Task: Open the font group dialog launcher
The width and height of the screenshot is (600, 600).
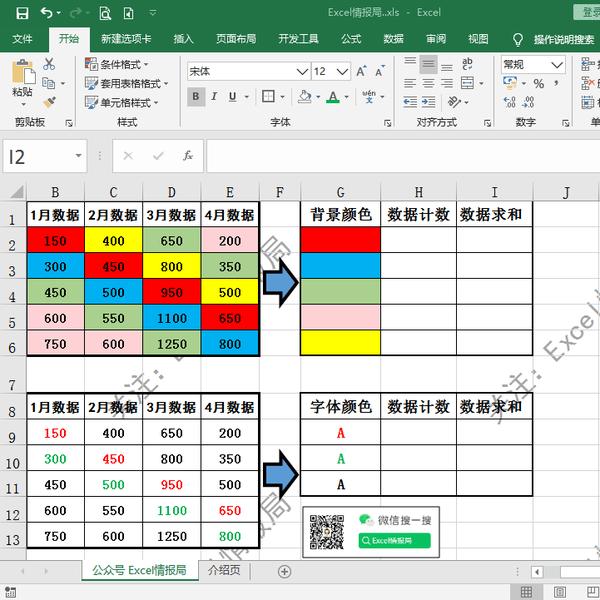Action: (x=387, y=123)
